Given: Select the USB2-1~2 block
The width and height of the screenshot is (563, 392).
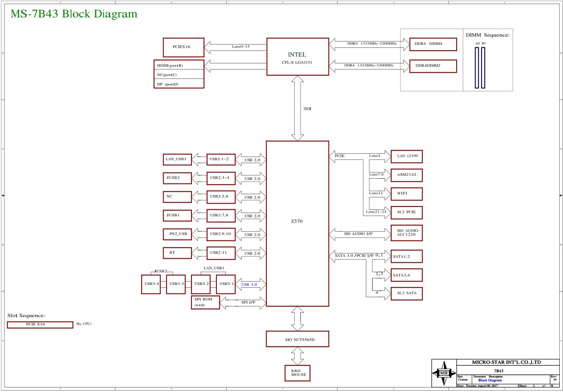Looking at the screenshot, I should tap(221, 159).
